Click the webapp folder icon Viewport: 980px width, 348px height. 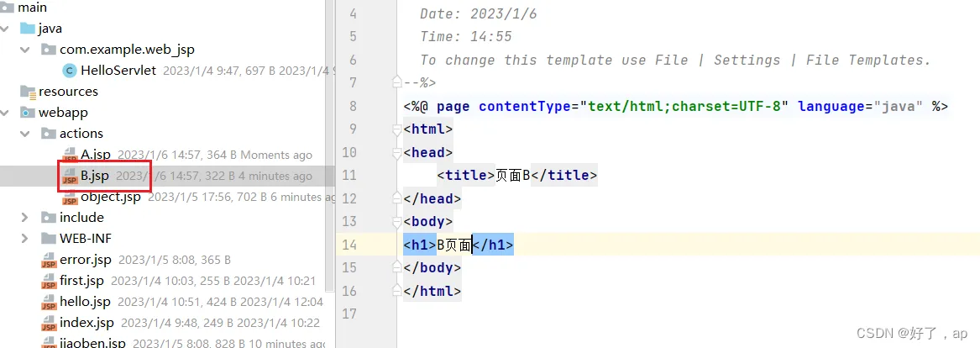point(29,113)
